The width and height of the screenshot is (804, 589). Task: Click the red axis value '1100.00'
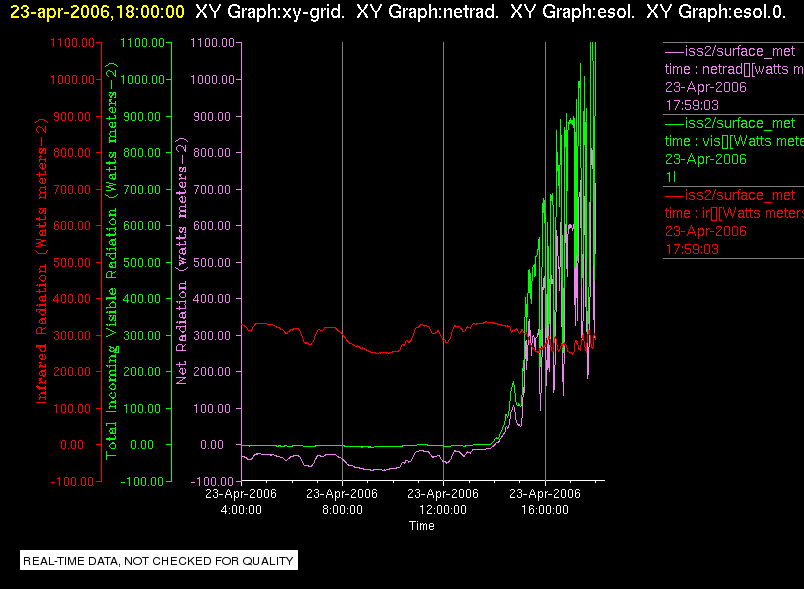tap(72, 43)
